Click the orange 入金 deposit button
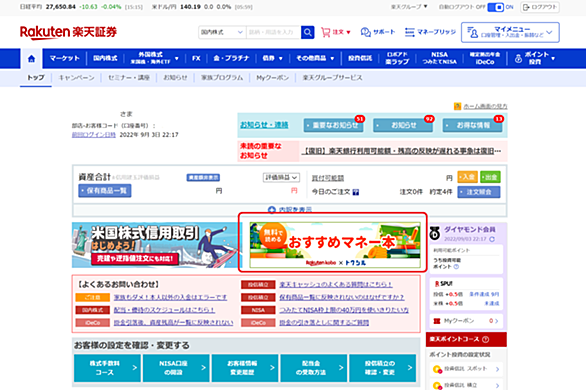 pos(467,177)
